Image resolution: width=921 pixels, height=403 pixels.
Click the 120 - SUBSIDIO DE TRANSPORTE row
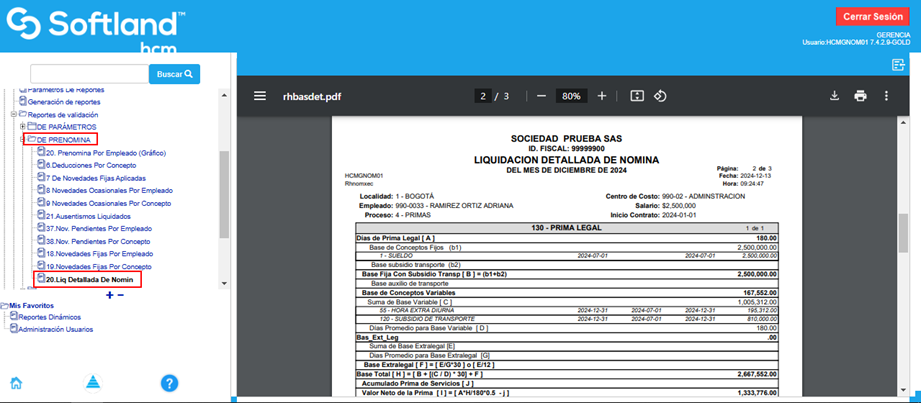pyautogui.click(x=566, y=318)
